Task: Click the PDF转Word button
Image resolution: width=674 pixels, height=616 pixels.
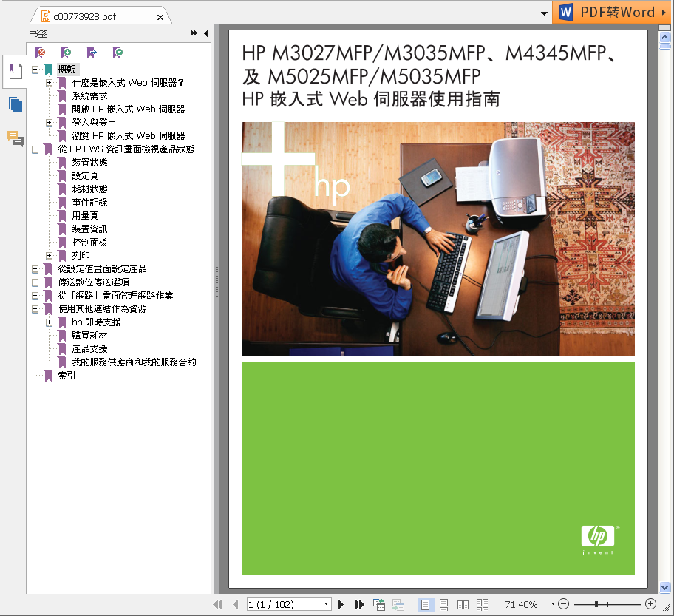Action: coord(612,12)
